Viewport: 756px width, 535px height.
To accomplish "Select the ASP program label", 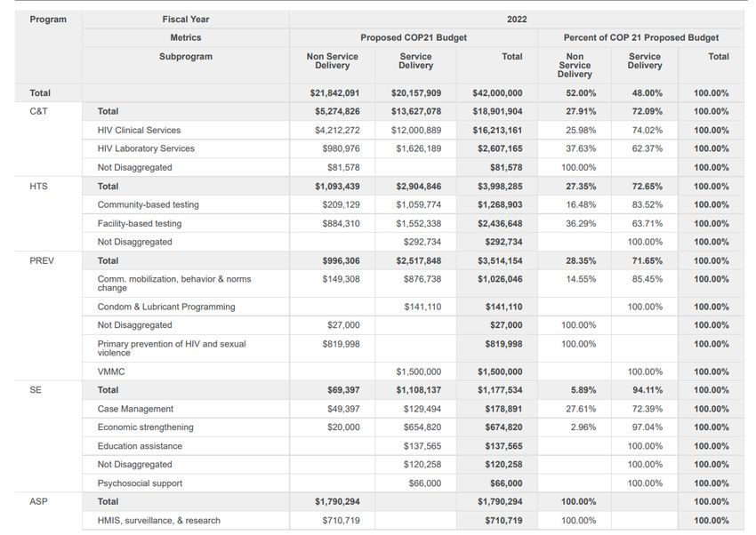I will [38, 501].
